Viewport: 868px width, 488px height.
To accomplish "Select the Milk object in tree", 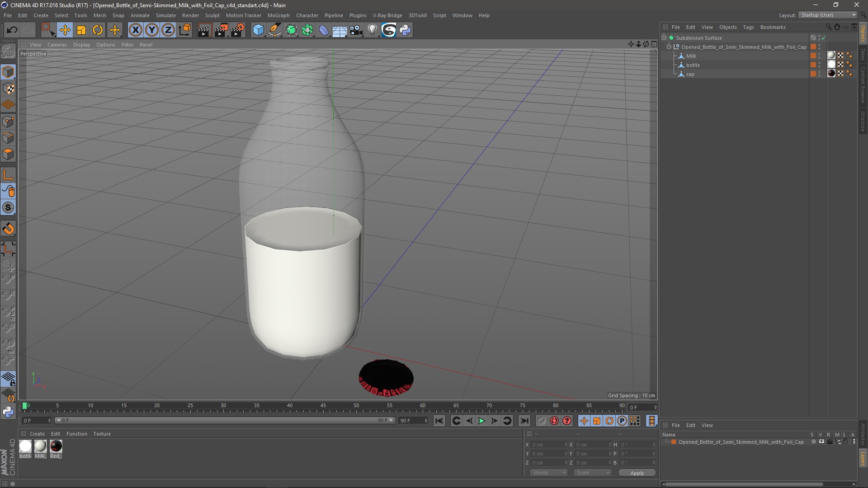I will (x=691, y=56).
